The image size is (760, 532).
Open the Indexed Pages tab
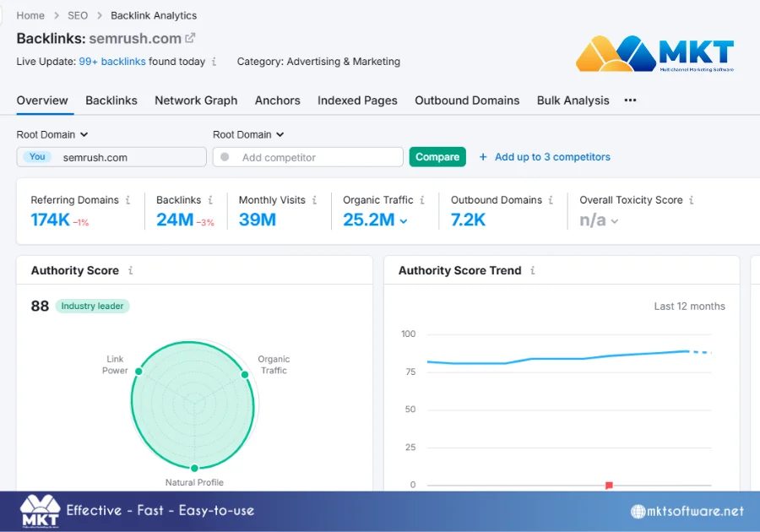coord(357,100)
